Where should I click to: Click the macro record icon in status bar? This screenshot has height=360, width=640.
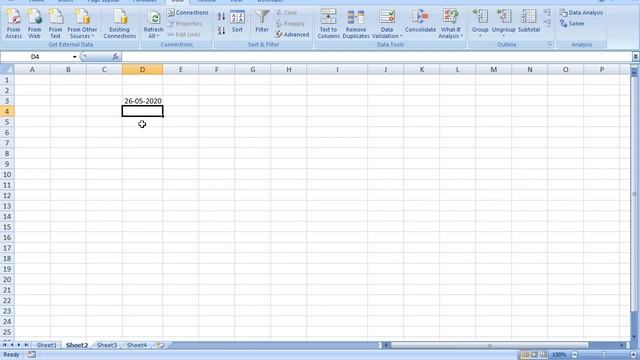point(31,355)
